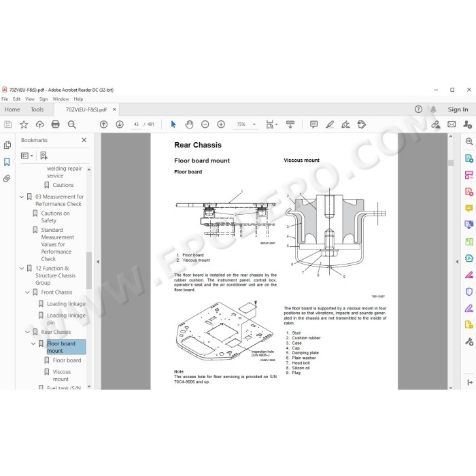The width and height of the screenshot is (476, 476).
Task: Open the Find text magnifier tool
Action: (71, 124)
